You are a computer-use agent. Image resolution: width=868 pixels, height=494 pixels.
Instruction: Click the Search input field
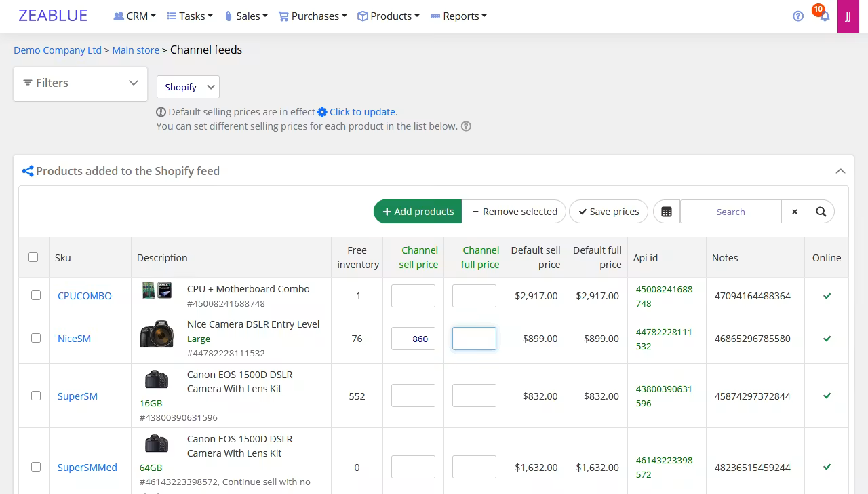[731, 212]
